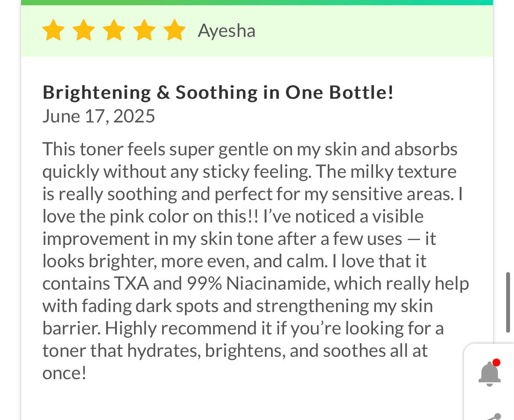Click the words "sensitive areas" in the review
The height and width of the screenshot is (420, 514).
pyautogui.click(x=392, y=194)
